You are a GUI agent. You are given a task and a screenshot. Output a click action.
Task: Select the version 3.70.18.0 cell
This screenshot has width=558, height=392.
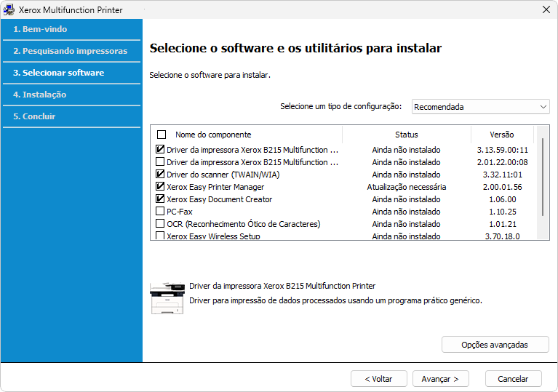[502, 236]
